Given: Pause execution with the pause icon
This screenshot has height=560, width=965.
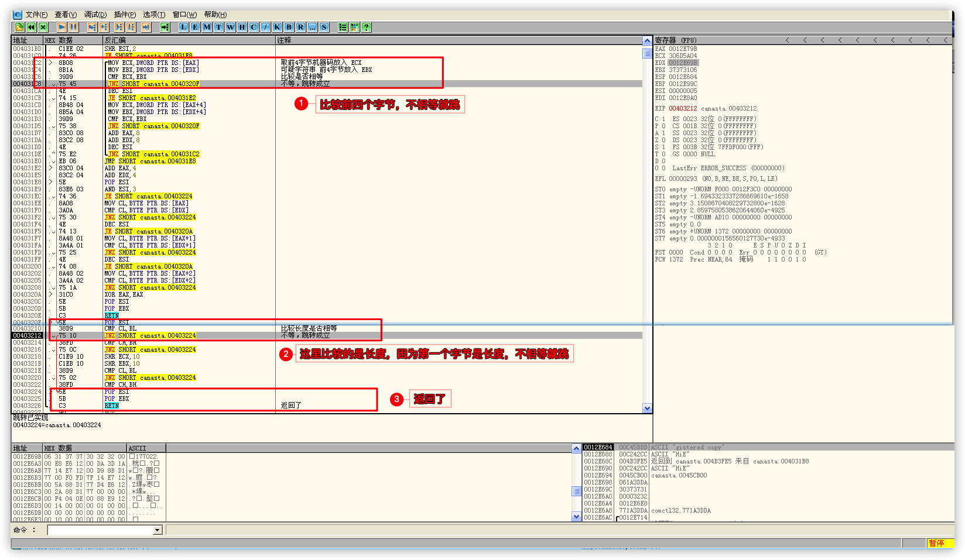Looking at the screenshot, I should point(73,27).
